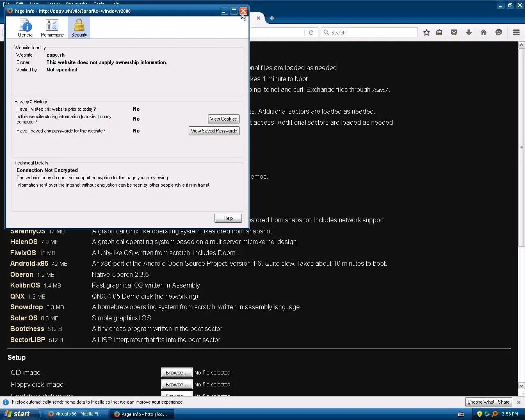Open the Hello chat smiley icon
This screenshot has width=525, height=420.
tap(499, 32)
